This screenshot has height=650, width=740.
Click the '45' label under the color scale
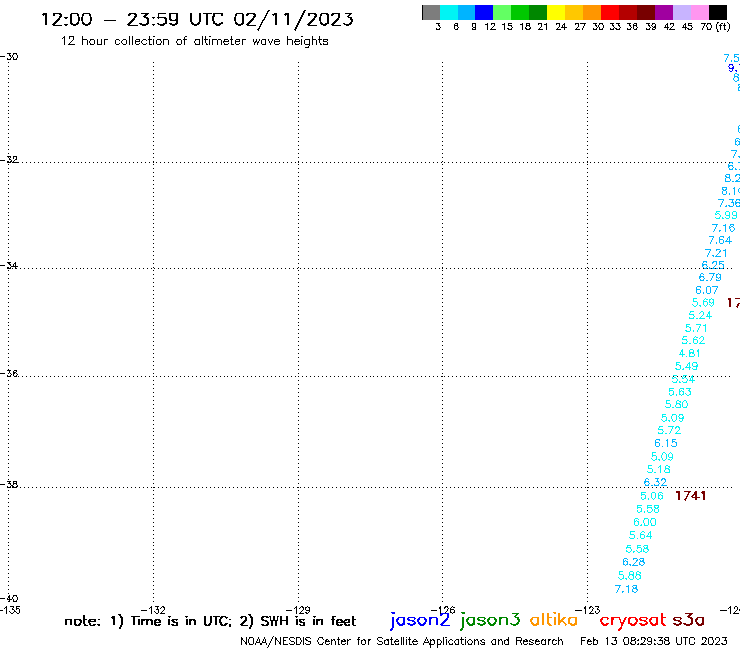687,27
